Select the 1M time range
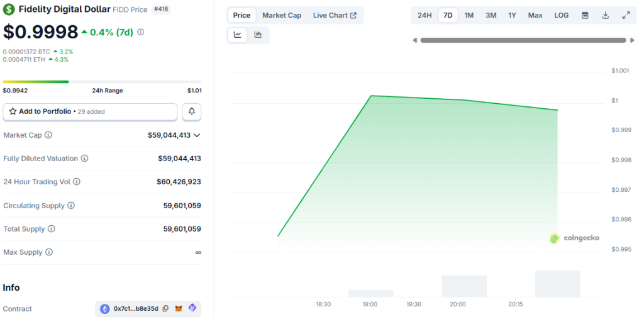The height and width of the screenshot is (319, 644). tap(469, 15)
